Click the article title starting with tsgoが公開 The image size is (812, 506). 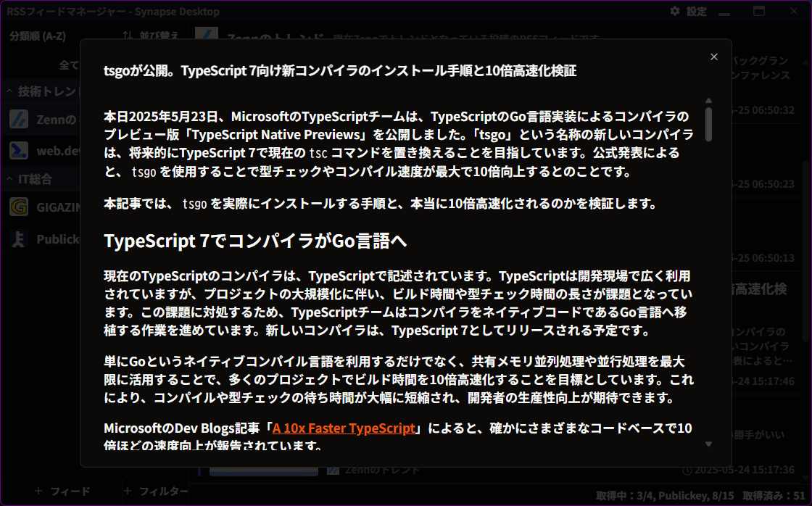point(340,70)
